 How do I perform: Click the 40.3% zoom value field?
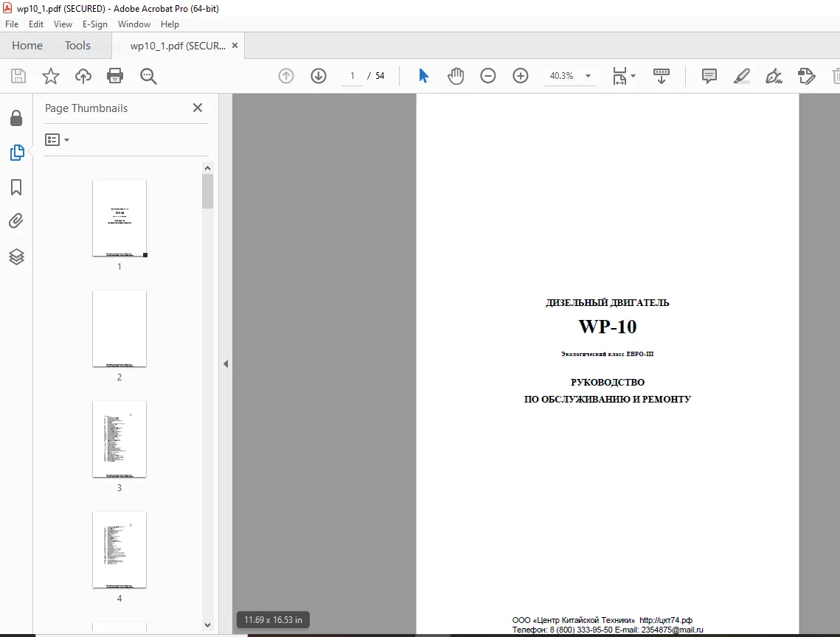pyautogui.click(x=561, y=76)
